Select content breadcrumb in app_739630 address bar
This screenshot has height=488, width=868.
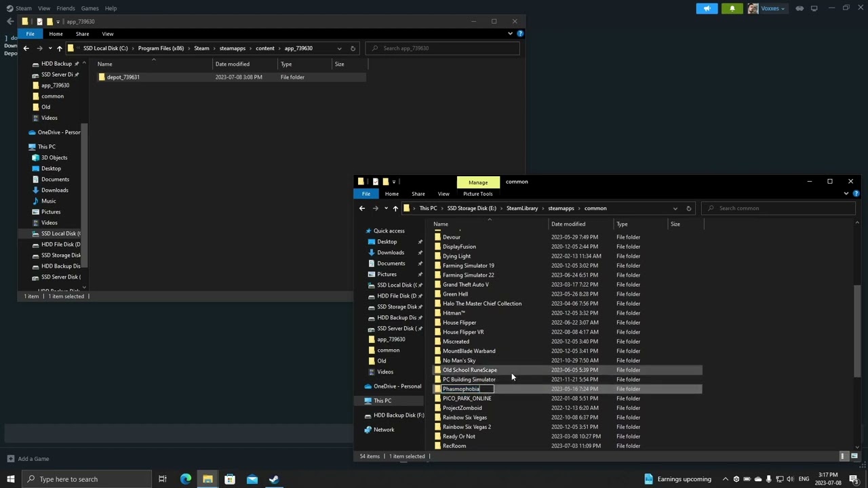(265, 48)
